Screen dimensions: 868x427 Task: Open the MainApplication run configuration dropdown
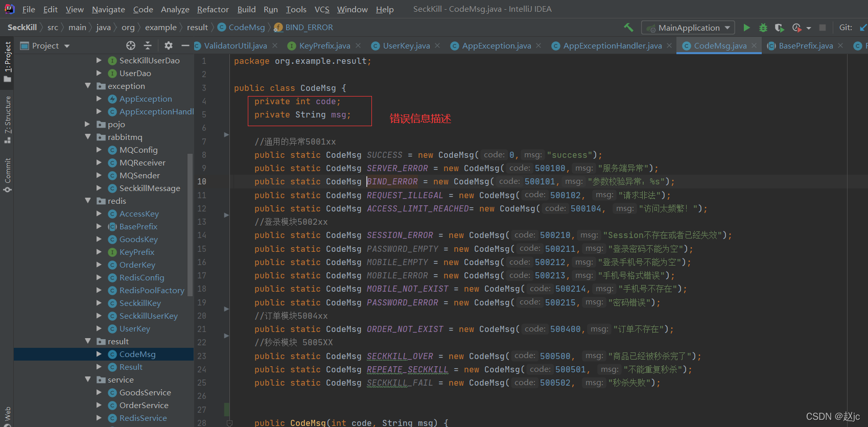(x=689, y=28)
